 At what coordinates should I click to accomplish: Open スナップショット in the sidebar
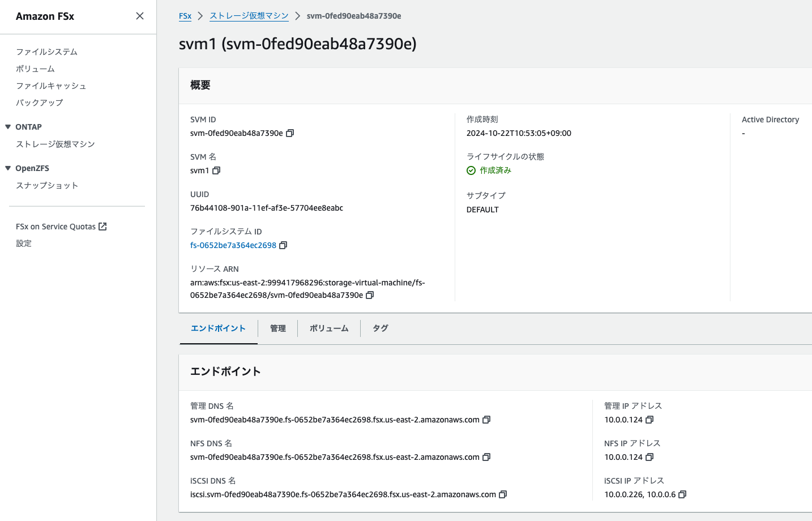coord(47,185)
